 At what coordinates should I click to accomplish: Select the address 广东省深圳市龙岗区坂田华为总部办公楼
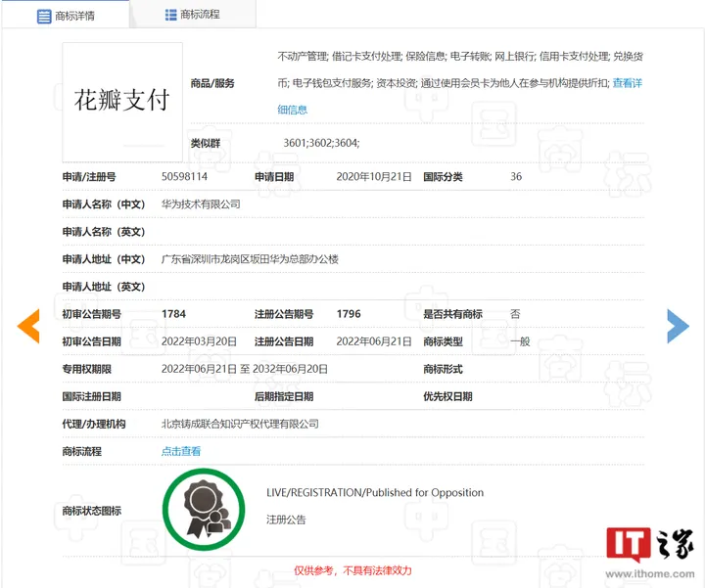[x=250, y=259]
